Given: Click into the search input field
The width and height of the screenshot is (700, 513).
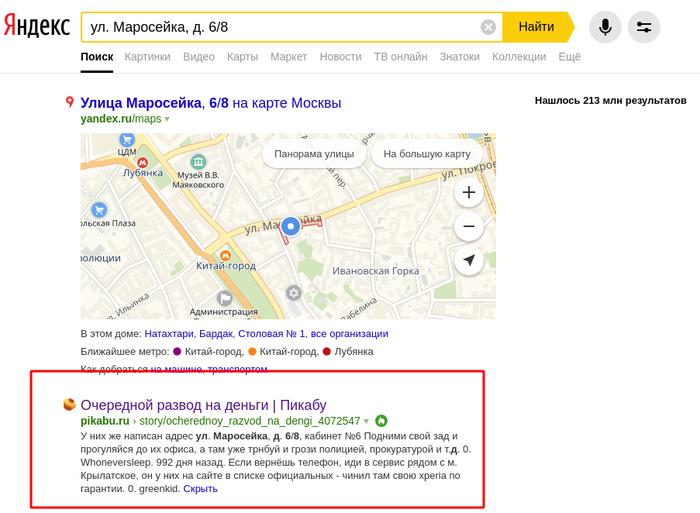Looking at the screenshot, I should [280, 27].
